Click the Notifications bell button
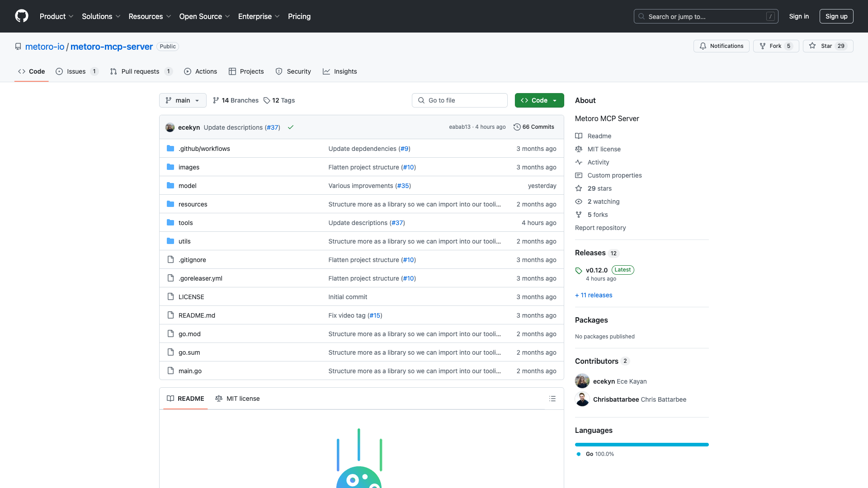The width and height of the screenshot is (868, 488). [721, 46]
